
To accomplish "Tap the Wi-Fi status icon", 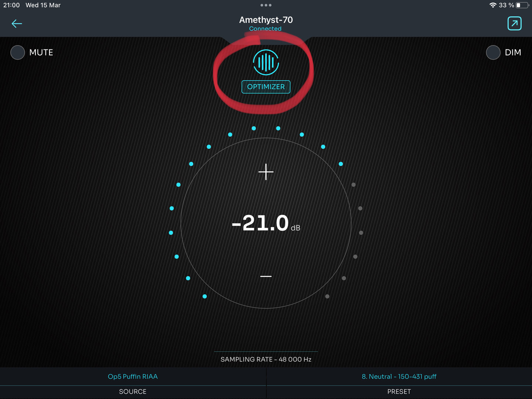I will click(x=493, y=5).
